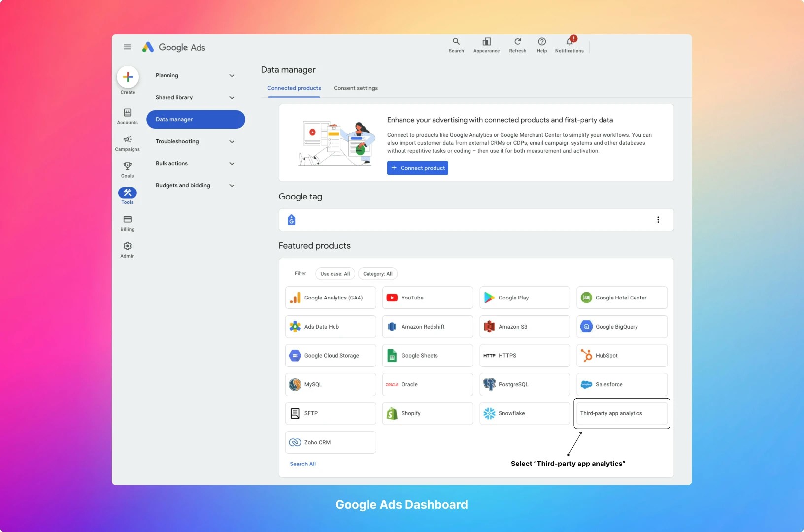Choose the Google Play product

pyautogui.click(x=525, y=298)
